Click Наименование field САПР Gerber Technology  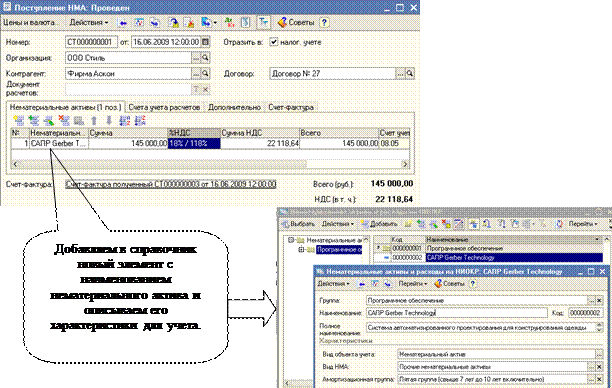coord(457,313)
